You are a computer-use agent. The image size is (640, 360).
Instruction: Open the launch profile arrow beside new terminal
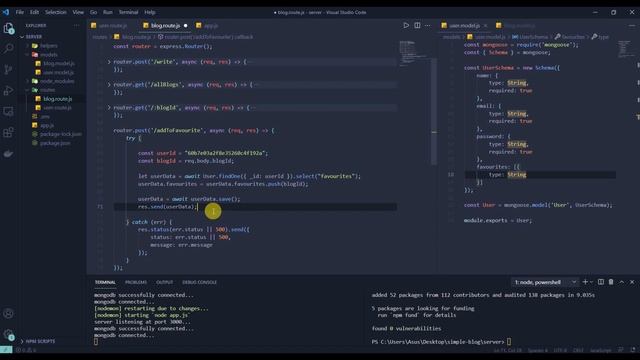click(x=591, y=282)
